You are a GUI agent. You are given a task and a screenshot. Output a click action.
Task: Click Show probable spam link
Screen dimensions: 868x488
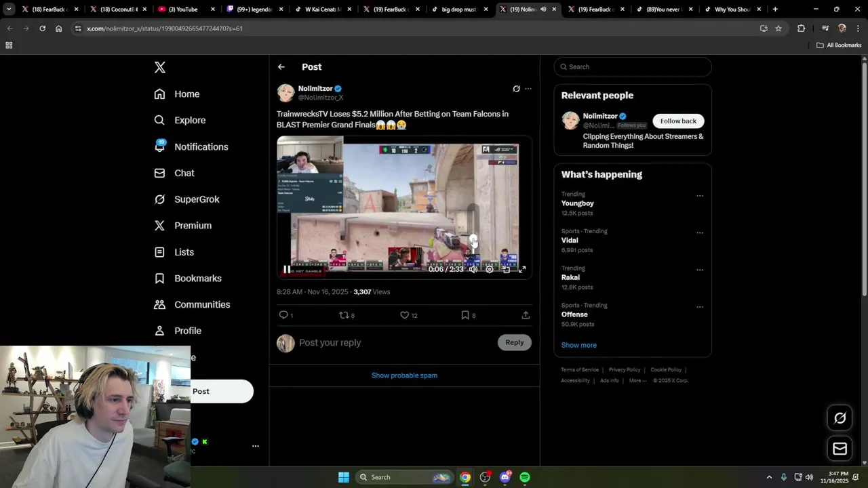[404, 375]
